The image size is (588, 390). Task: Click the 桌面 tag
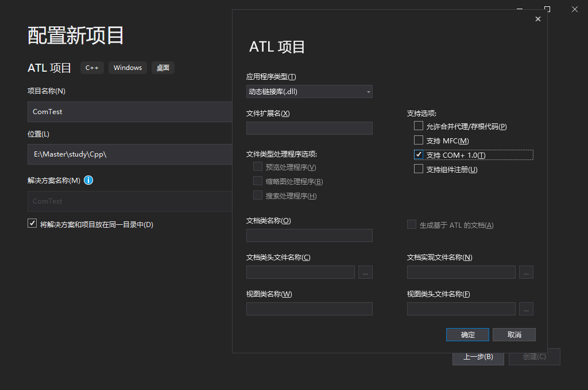pyautogui.click(x=163, y=68)
